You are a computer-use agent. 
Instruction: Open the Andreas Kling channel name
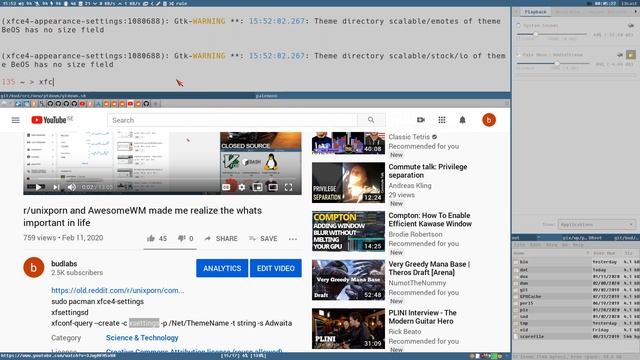coord(410,186)
